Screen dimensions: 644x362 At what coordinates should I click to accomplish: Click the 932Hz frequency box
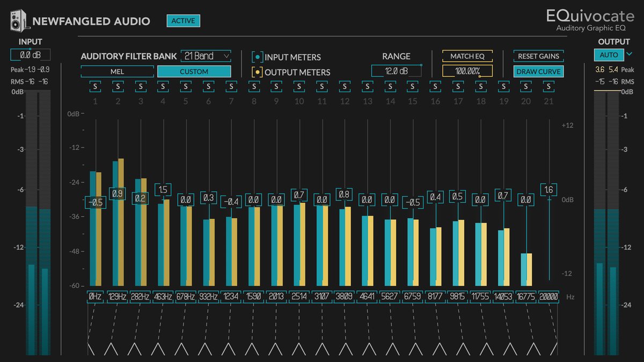(x=209, y=297)
